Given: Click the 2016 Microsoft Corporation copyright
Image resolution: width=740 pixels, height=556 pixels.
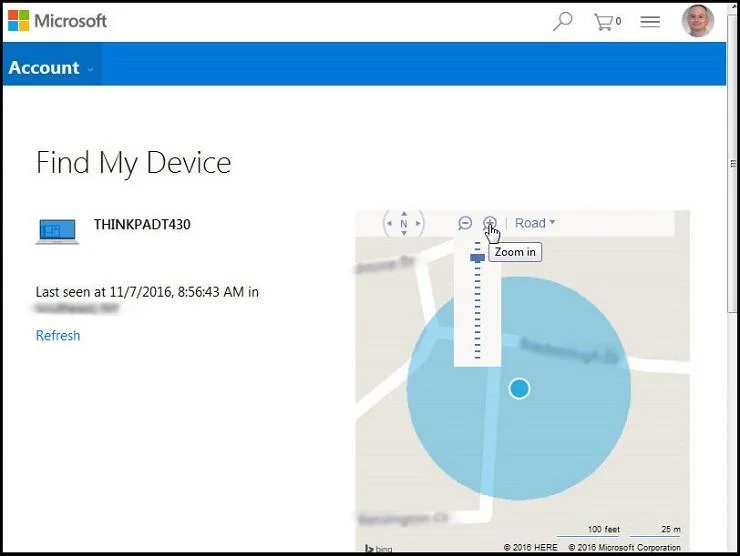Looking at the screenshot, I should pyautogui.click(x=624, y=548).
